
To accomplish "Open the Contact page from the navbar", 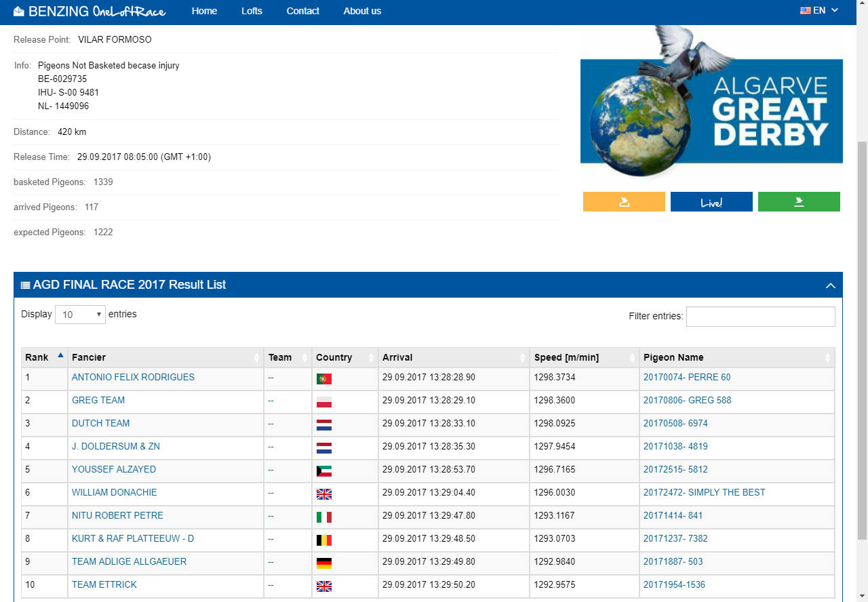I will 302,11.
